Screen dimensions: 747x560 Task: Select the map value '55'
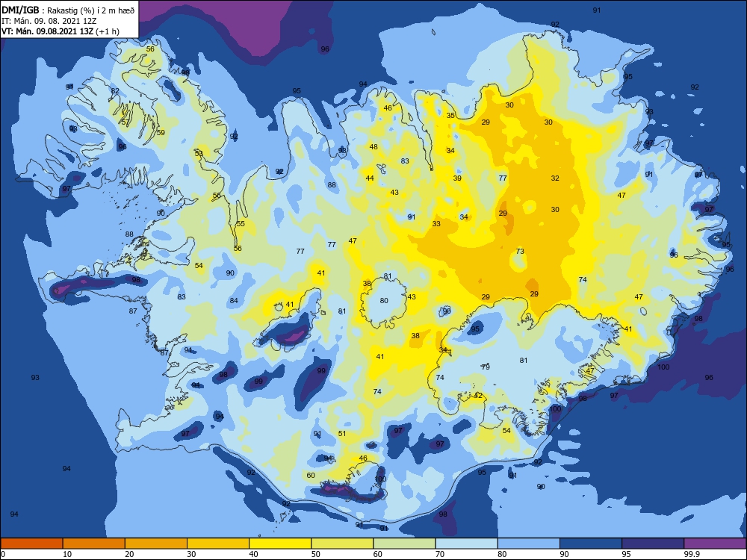(x=241, y=224)
